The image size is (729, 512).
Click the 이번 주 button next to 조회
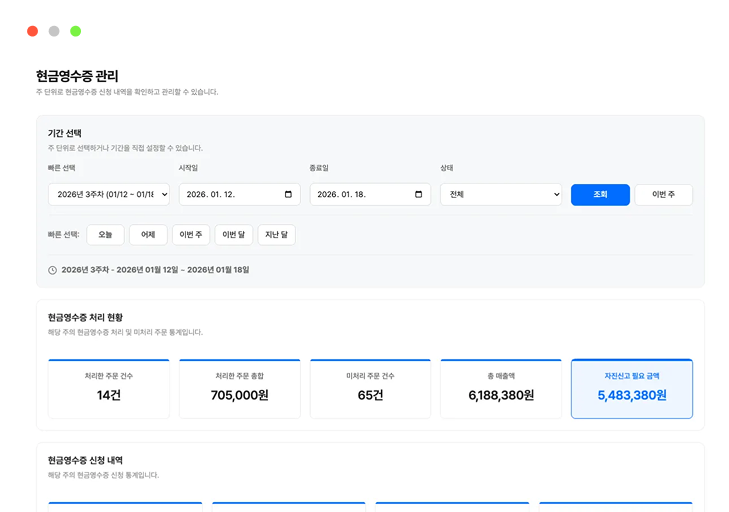point(663,195)
